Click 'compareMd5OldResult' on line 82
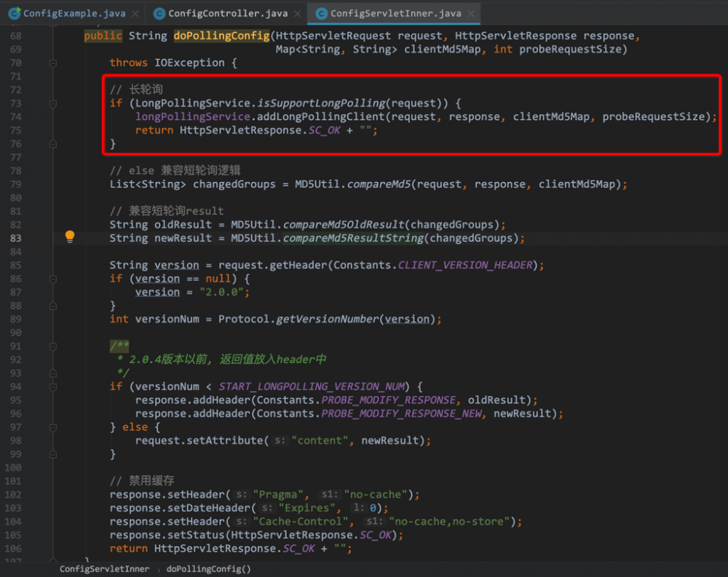 click(344, 225)
